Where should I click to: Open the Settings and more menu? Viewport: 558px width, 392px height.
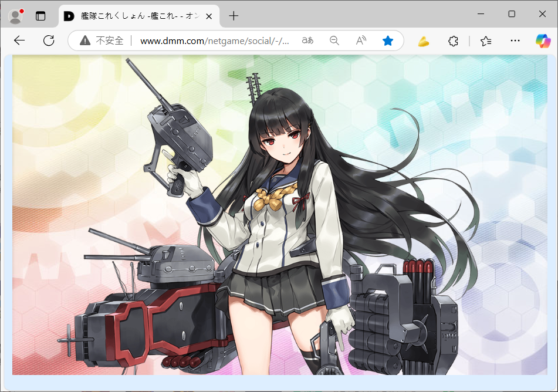[515, 40]
